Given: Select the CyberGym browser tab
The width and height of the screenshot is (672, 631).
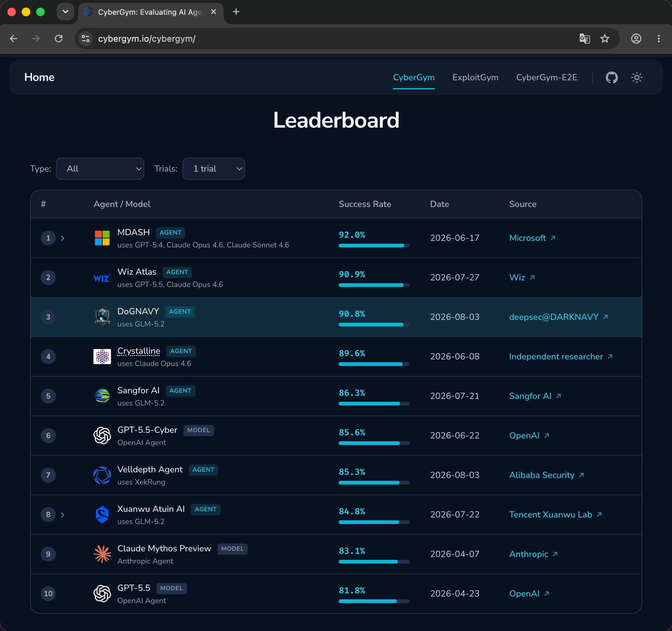Looking at the screenshot, I should pos(151,12).
